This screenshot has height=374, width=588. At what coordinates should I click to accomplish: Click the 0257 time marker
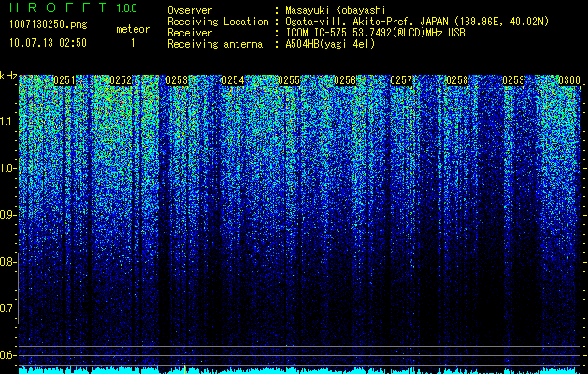401,80
